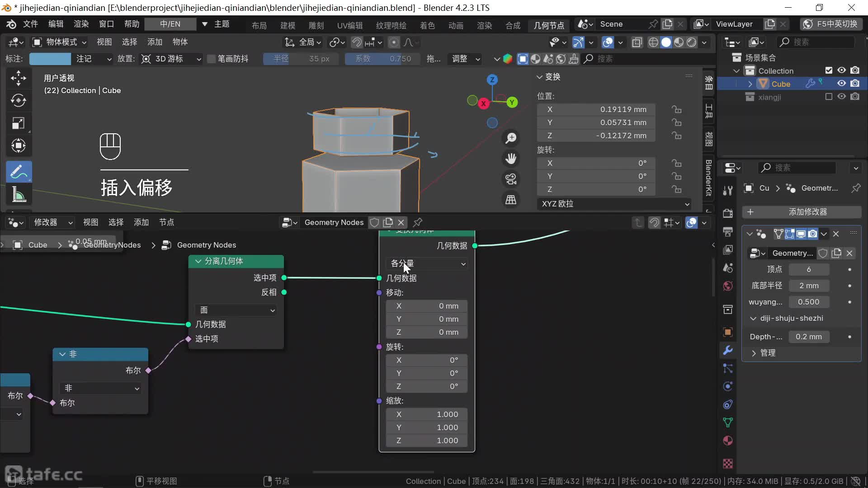Viewport: 868px width, 488px height.
Task: Click the zoom viewport magnifier icon
Action: [x=511, y=138]
